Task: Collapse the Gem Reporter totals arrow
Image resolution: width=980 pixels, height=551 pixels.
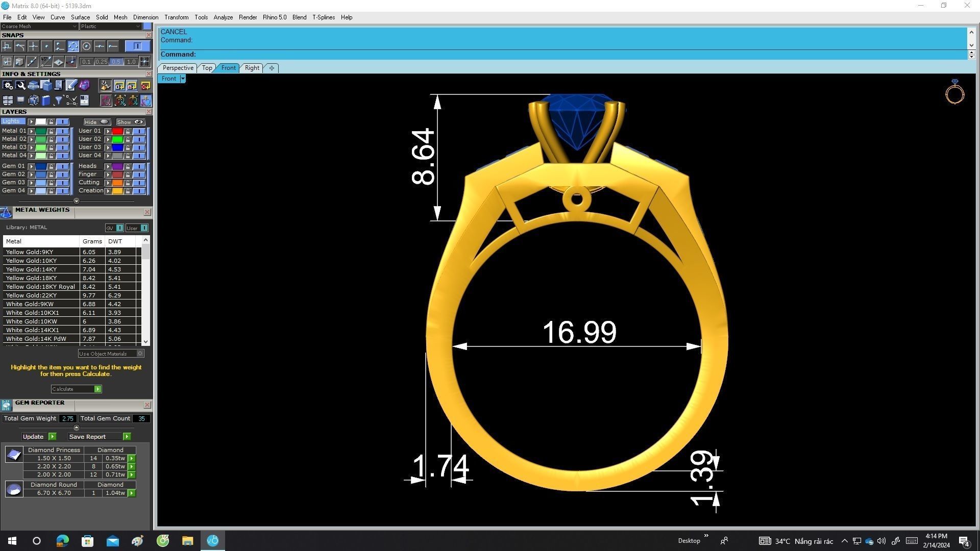Action: tap(77, 428)
